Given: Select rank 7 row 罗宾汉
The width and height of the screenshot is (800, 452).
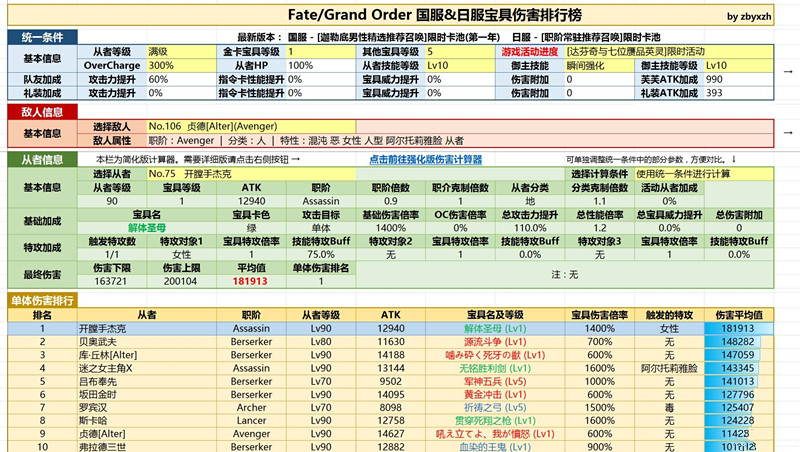Looking at the screenshot, I should click(391, 408).
